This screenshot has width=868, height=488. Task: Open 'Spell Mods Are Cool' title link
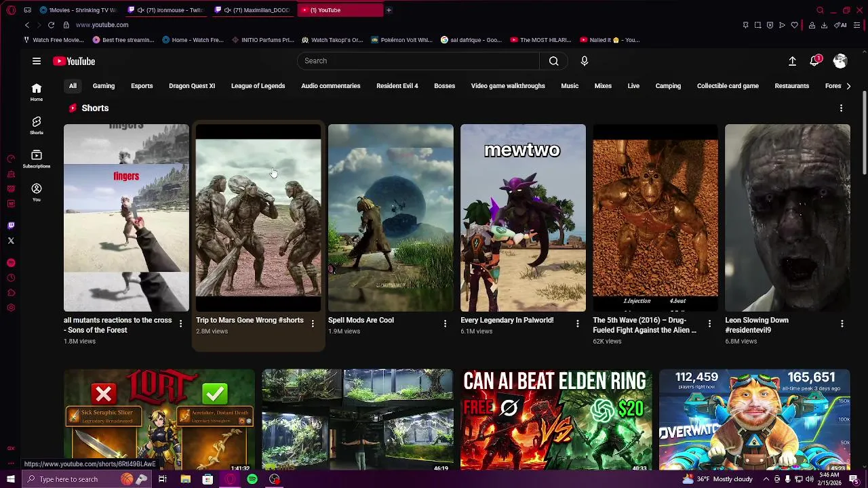pos(361,320)
